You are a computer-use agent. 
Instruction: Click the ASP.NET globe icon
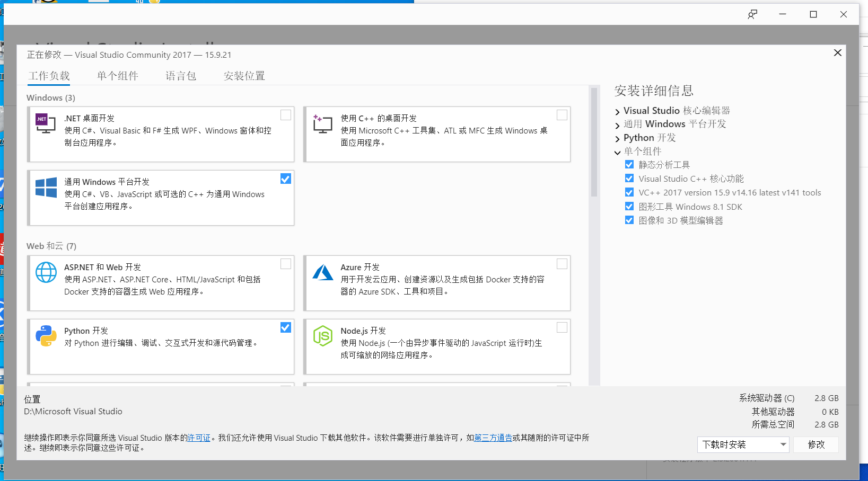(46, 272)
